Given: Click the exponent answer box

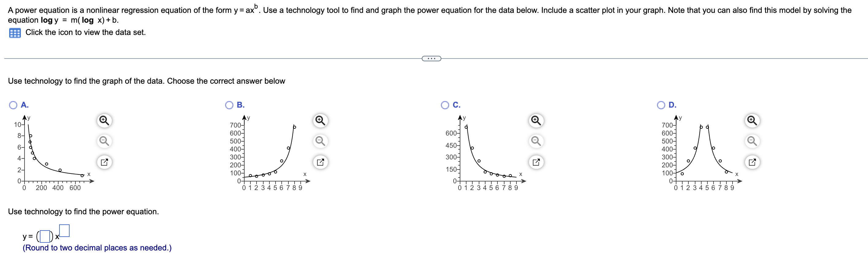Looking at the screenshot, I should 65,230.
